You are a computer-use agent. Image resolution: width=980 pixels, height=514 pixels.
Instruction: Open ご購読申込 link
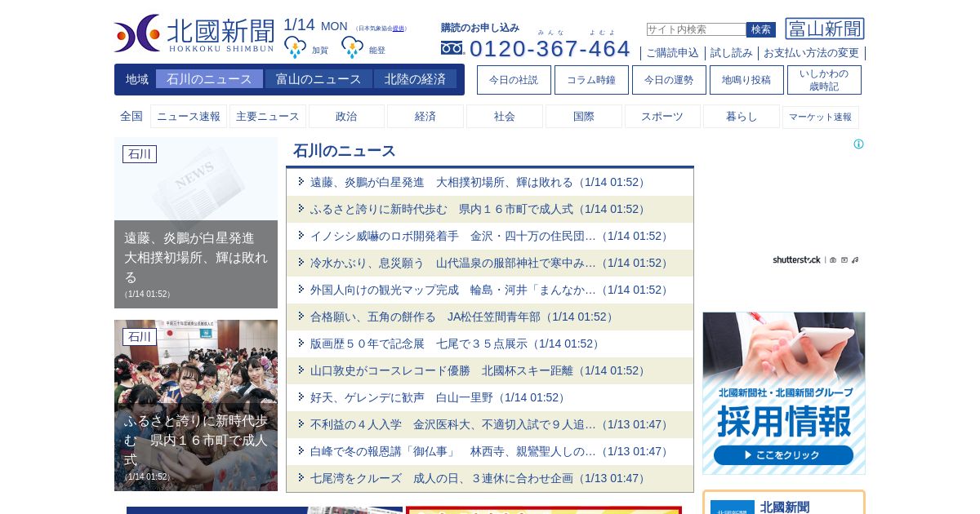point(672,53)
